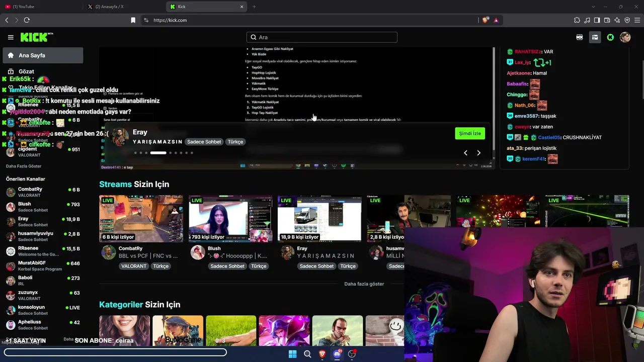Click the green K circle icon
The width and height of the screenshot is (644, 362).
pos(610,37)
